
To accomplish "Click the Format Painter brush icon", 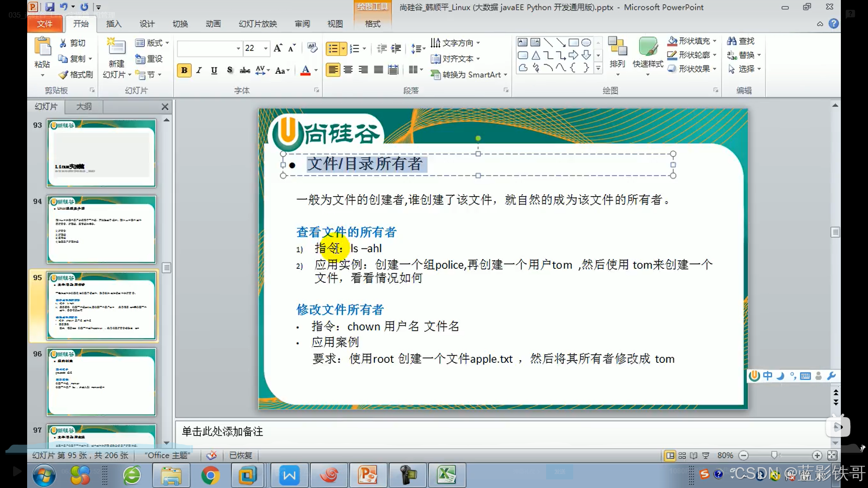I will [x=64, y=75].
